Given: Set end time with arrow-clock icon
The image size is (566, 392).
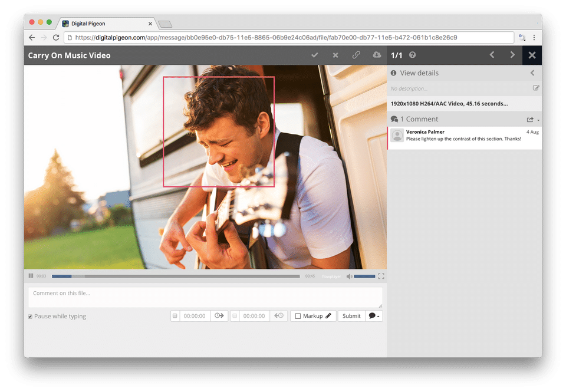Looking at the screenshot, I should point(279,316).
